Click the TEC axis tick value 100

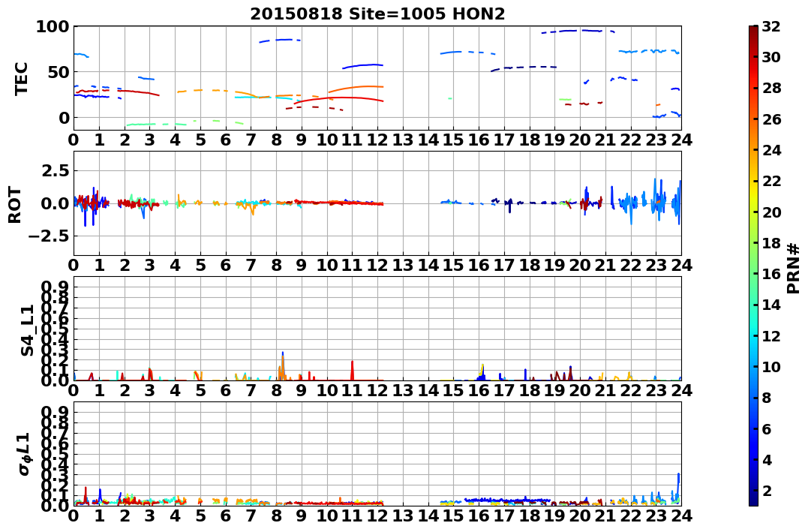point(52,27)
